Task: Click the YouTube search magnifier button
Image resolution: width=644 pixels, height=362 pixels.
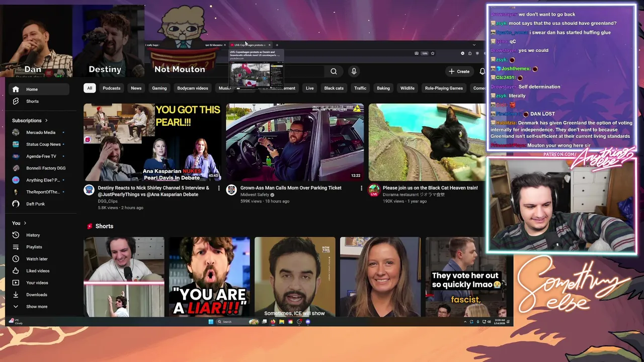Action: pos(334,71)
